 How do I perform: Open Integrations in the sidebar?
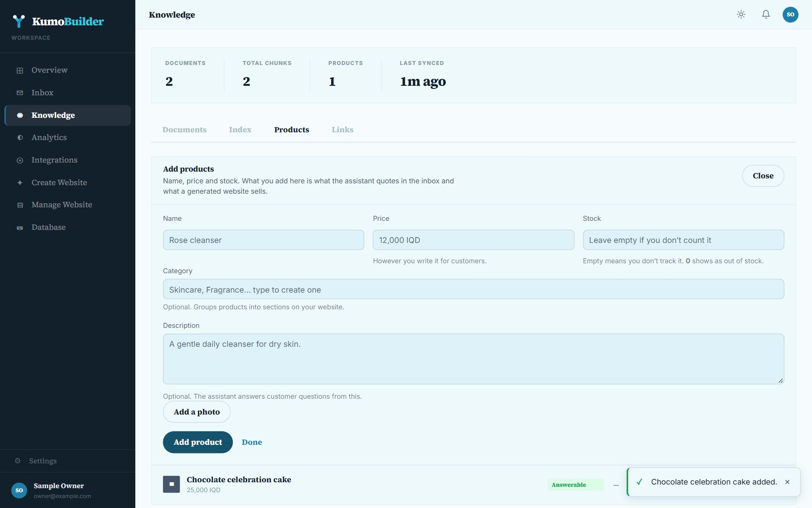[x=68, y=160]
